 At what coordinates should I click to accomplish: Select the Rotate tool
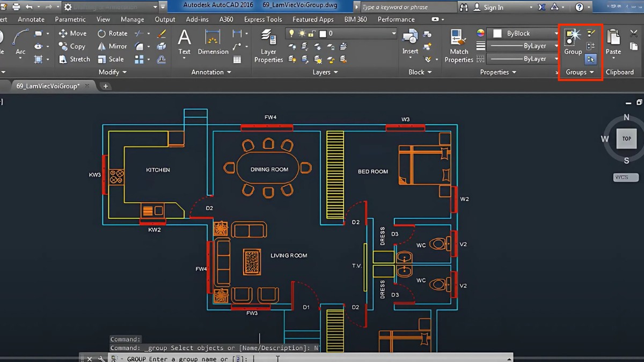[112, 33]
